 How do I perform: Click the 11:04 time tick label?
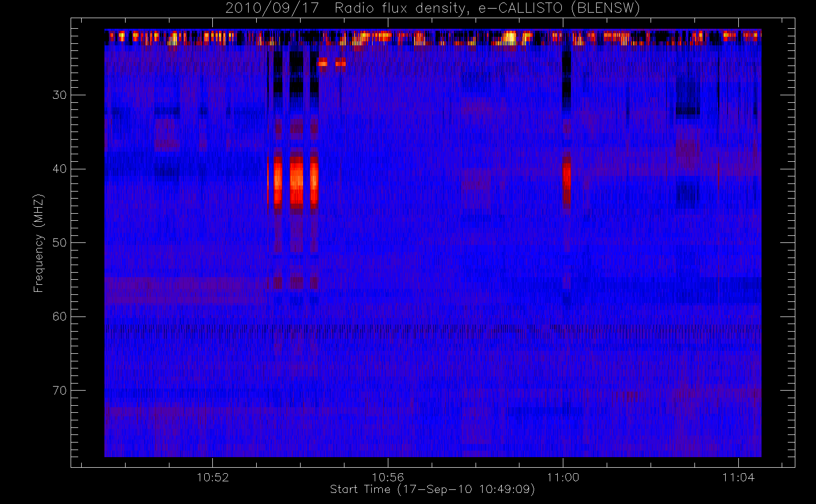click(x=738, y=477)
